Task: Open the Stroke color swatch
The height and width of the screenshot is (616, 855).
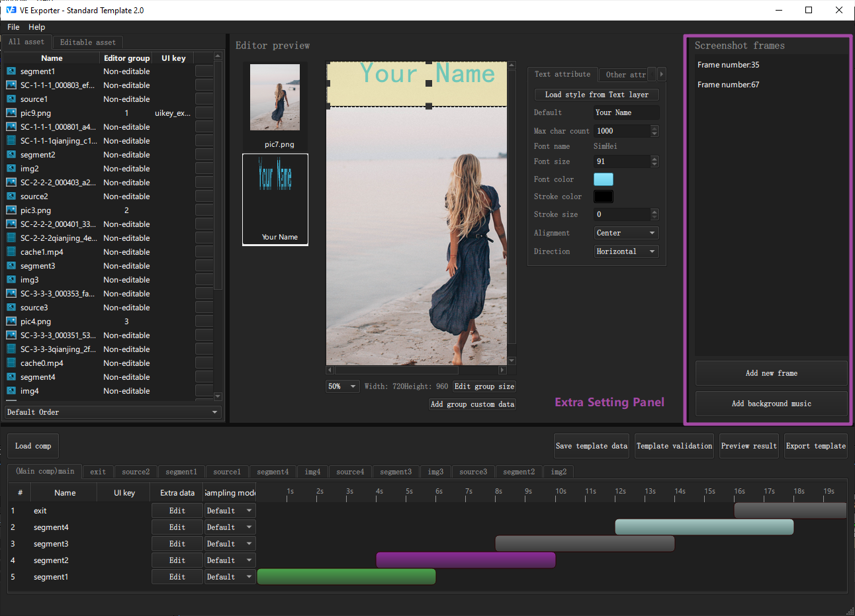Action: click(x=604, y=197)
